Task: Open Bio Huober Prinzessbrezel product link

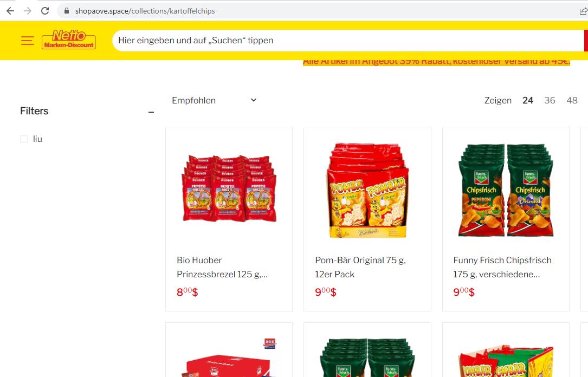Action: coord(222,267)
